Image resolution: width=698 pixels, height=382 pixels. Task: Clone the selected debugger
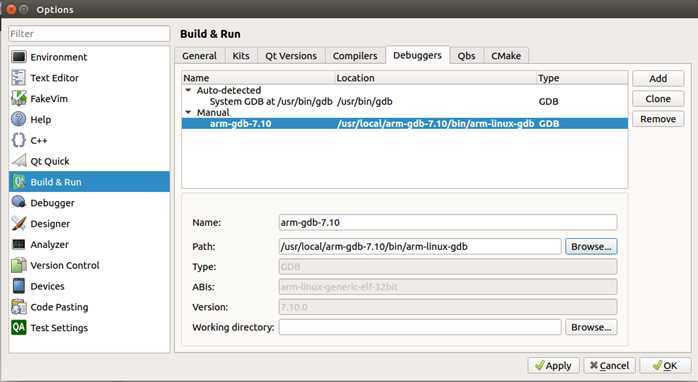coord(658,99)
